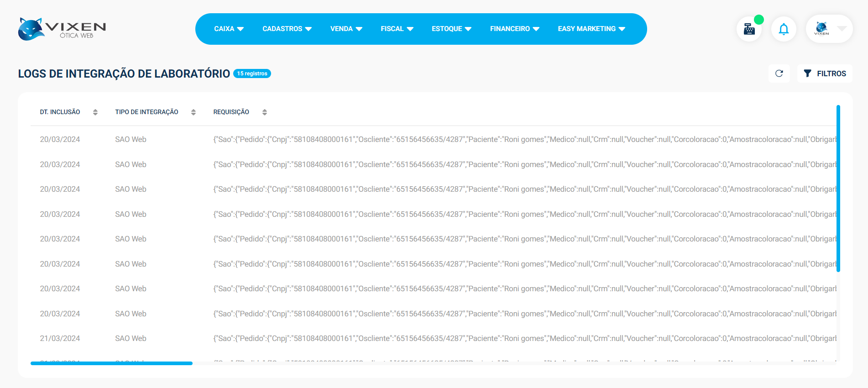Sort by DT. Inclusão column arrows

95,112
